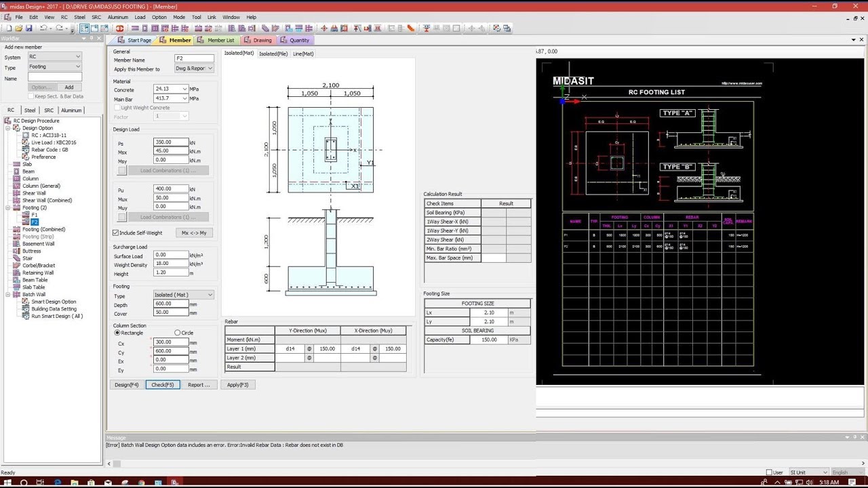Toggle factored Load Combinations checkbox under Muy
The width and height of the screenshot is (868, 488).
[122, 218]
